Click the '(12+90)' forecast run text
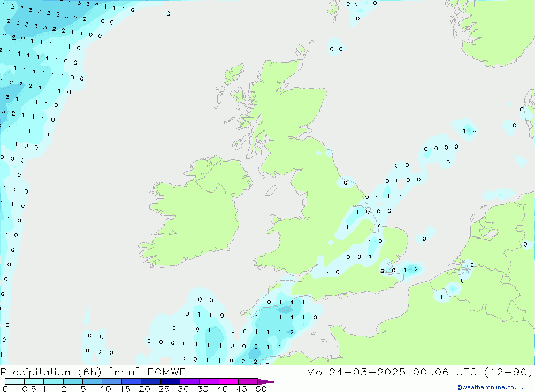This screenshot has height=392, width=535. pos(508,372)
